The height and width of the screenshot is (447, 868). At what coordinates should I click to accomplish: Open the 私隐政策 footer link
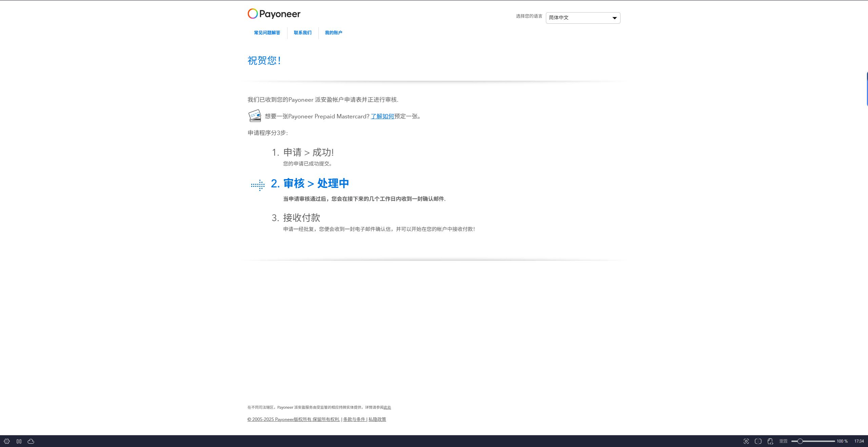(x=377, y=420)
